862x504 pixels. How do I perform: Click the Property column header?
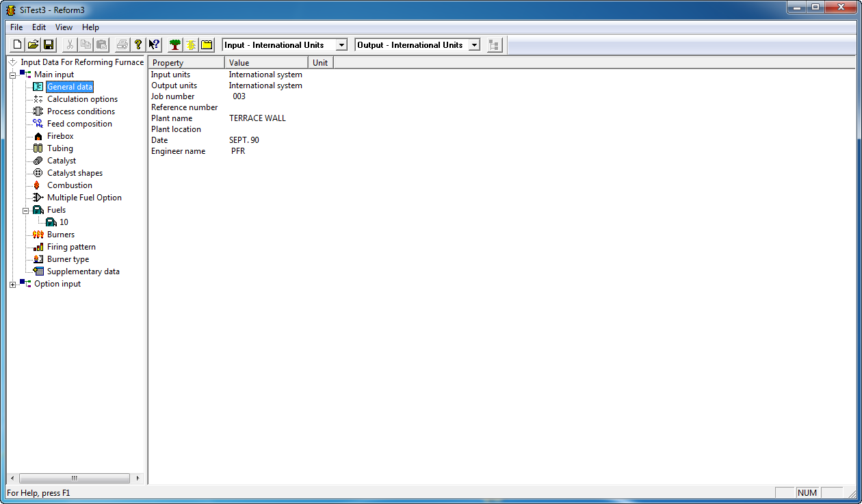(x=187, y=63)
